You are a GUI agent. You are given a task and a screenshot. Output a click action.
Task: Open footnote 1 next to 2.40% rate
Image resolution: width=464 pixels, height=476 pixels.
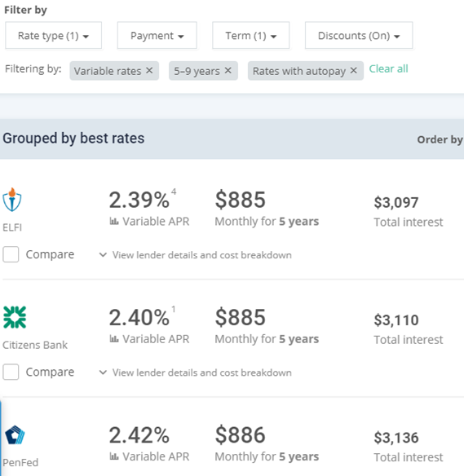pos(174,309)
